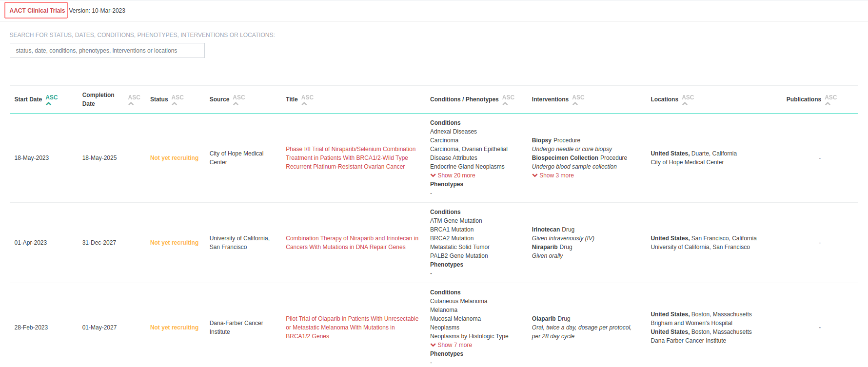This screenshot has height=367, width=868.
Task: Click Not yet recruiting for Dana-Farber trial
Action: pos(174,328)
